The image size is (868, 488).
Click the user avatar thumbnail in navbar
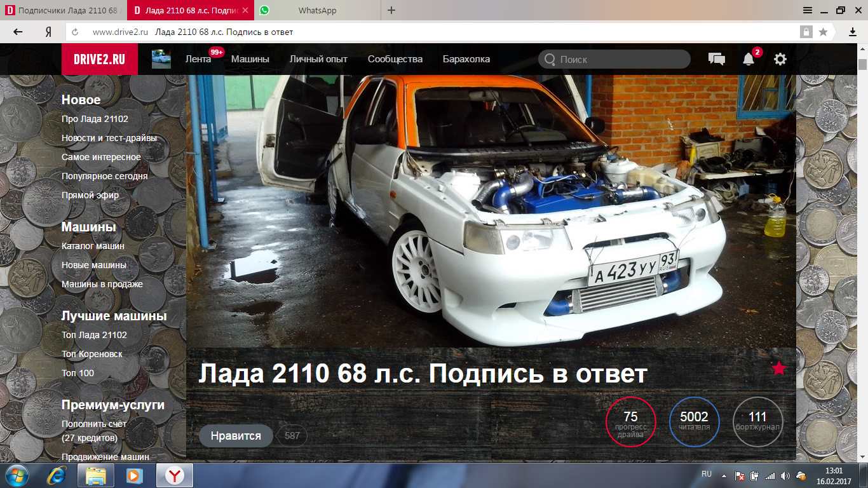(161, 59)
